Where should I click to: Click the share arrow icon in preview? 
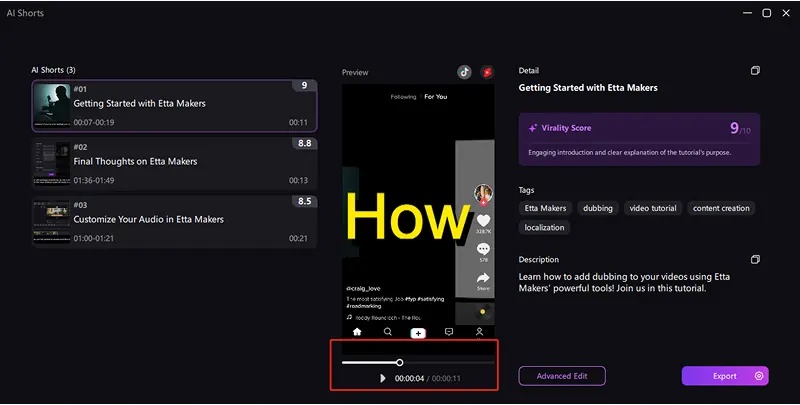click(483, 278)
